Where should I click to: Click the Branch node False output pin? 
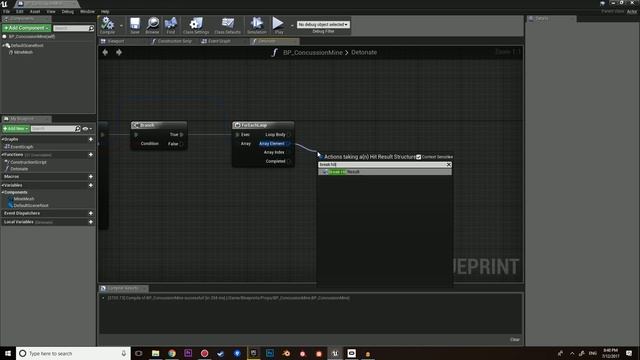pos(182,144)
